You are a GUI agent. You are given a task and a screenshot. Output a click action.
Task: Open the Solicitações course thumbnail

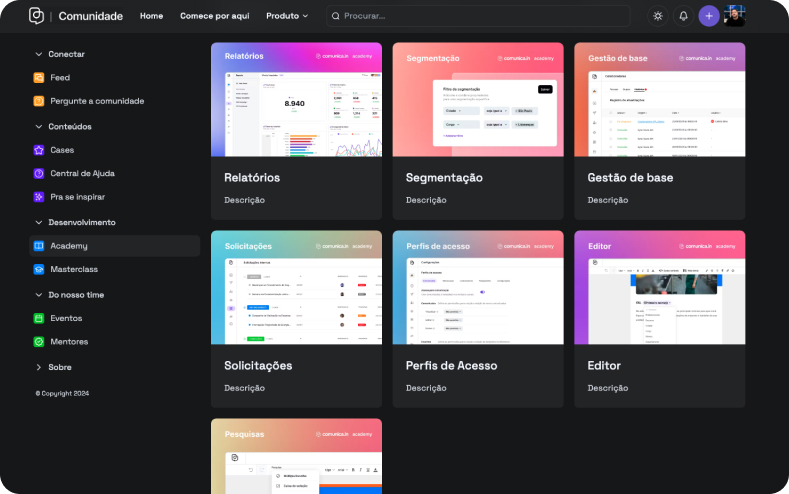click(x=296, y=288)
